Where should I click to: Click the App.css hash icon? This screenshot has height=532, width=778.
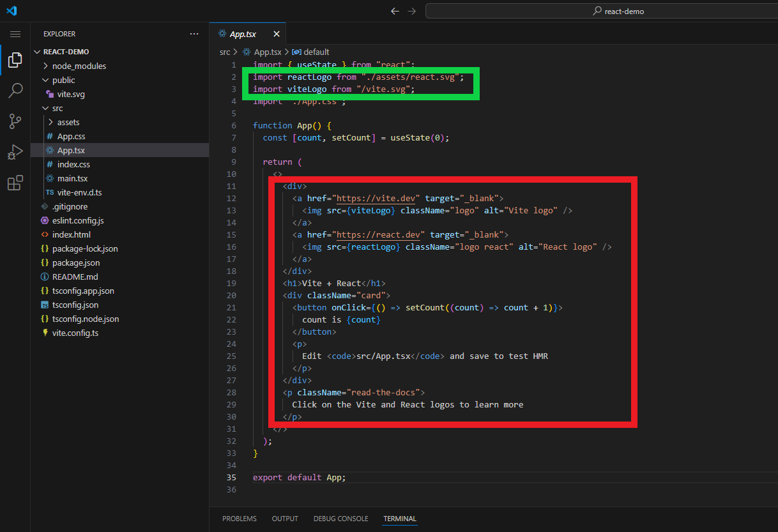pyautogui.click(x=50, y=136)
